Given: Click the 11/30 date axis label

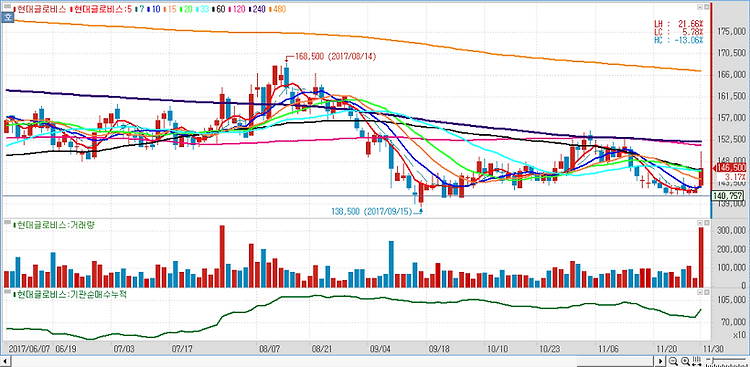Looking at the screenshot, I should pyautogui.click(x=715, y=348).
